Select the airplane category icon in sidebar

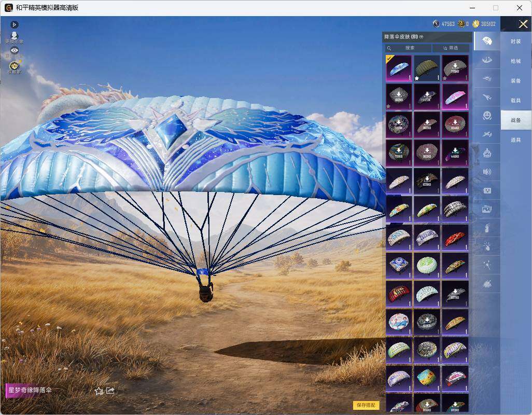point(487,98)
